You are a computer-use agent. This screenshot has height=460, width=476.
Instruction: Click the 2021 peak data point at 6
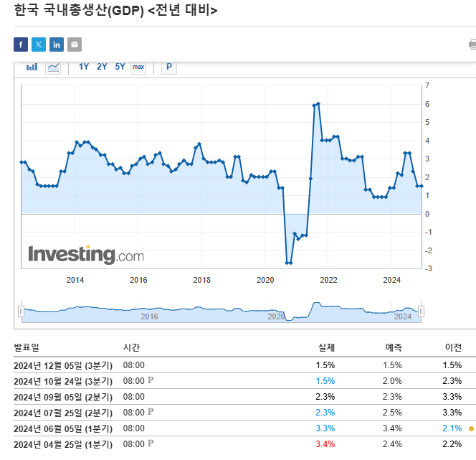tap(318, 104)
